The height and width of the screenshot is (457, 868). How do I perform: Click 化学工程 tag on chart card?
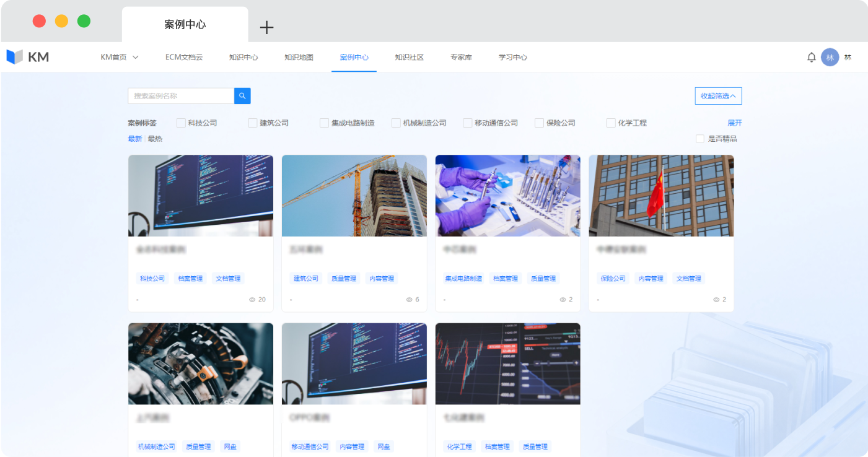point(459,446)
